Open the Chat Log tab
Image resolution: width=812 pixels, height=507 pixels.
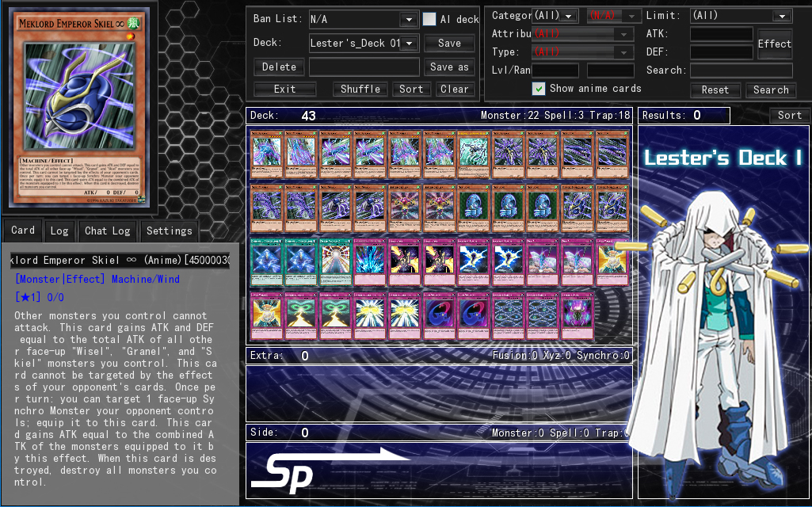pos(107,231)
